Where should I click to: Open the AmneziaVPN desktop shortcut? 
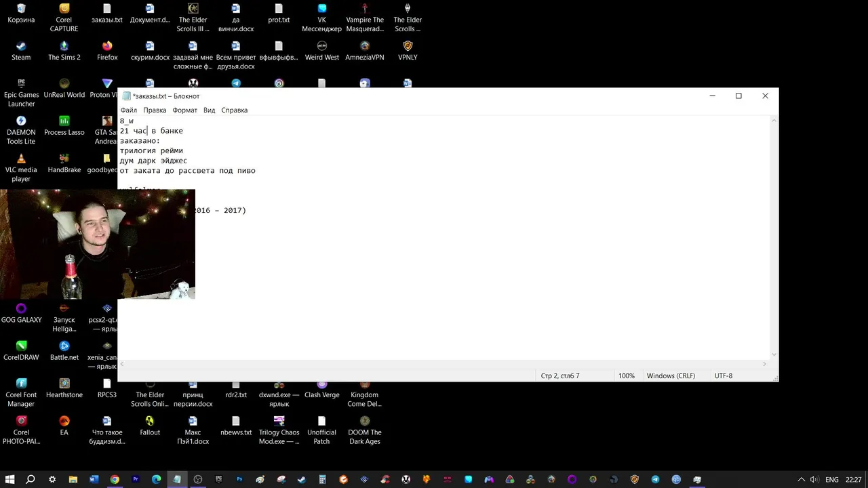point(365,51)
